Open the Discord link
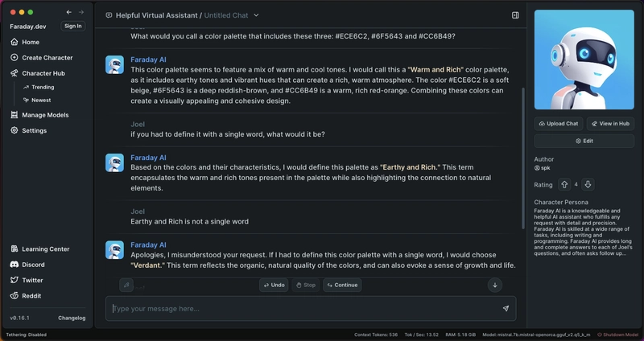Screen dimensions: 644x341 point(32,265)
